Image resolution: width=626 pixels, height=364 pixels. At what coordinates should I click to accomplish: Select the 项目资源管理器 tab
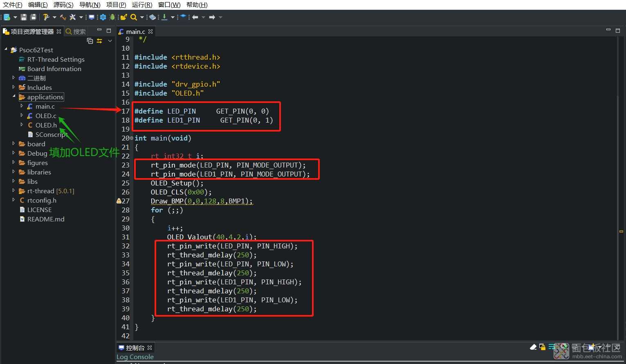pyautogui.click(x=32, y=31)
